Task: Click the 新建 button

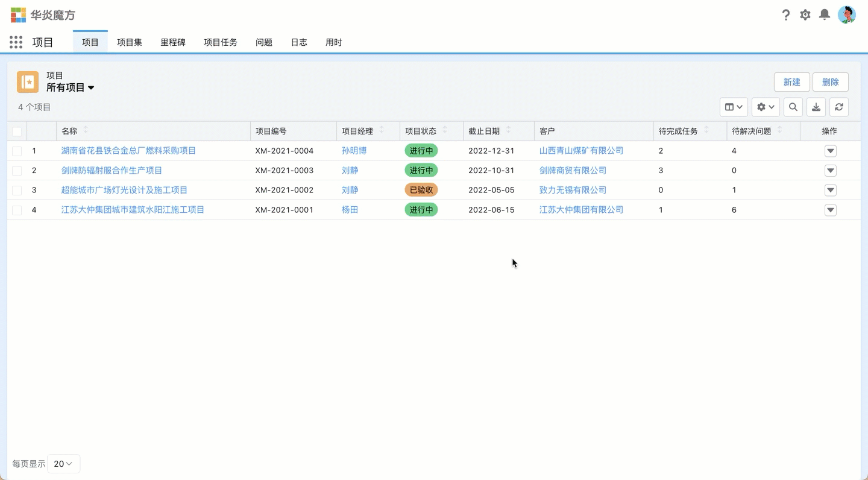Action: [791, 82]
